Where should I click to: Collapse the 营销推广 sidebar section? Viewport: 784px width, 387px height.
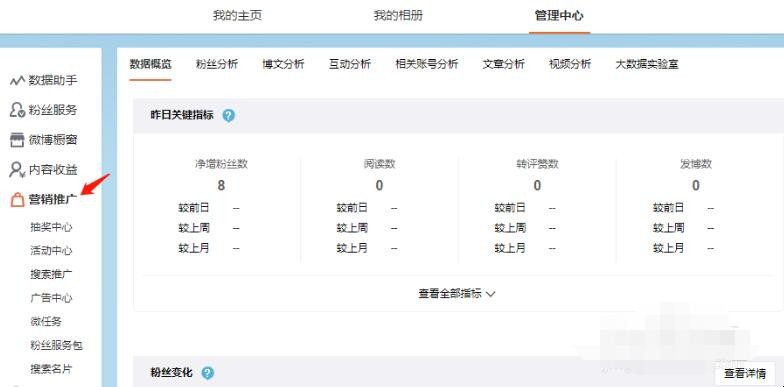tap(53, 200)
